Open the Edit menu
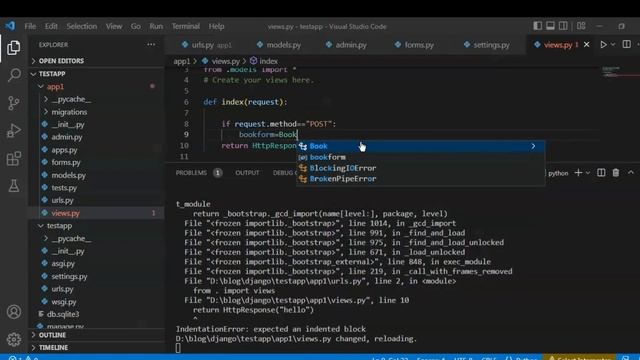The width and height of the screenshot is (640, 360). pos(51,26)
